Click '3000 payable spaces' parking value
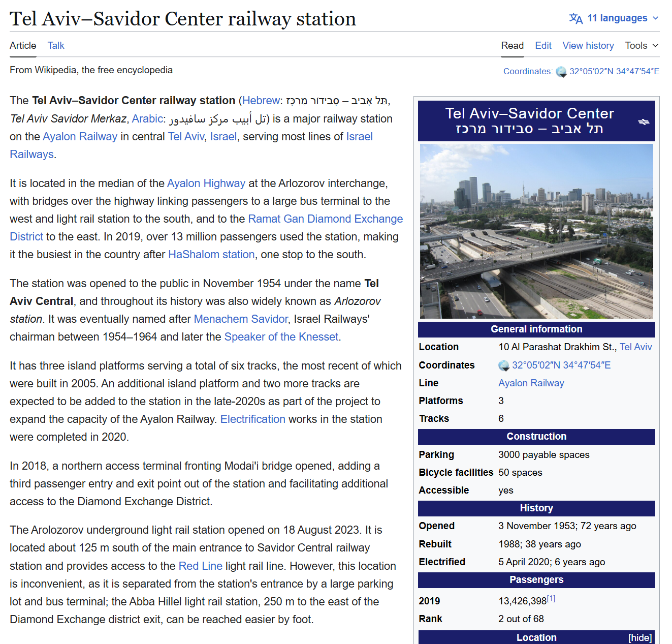 (544, 455)
